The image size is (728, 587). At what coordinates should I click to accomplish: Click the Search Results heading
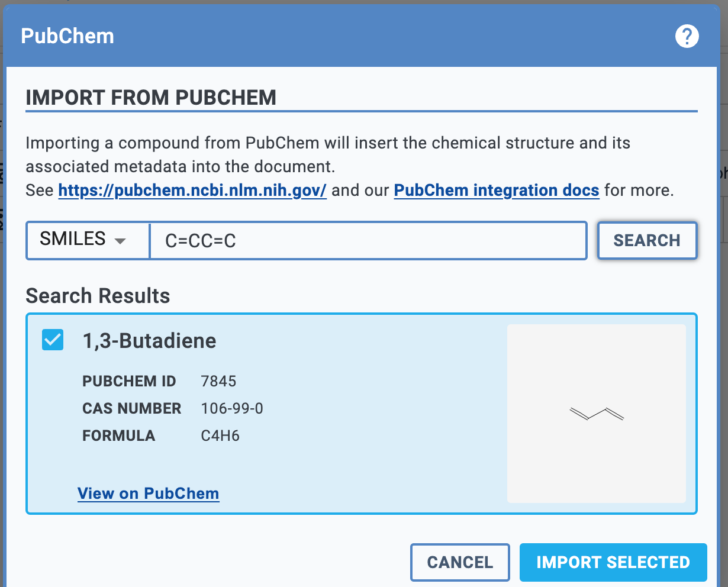pyautogui.click(x=98, y=296)
